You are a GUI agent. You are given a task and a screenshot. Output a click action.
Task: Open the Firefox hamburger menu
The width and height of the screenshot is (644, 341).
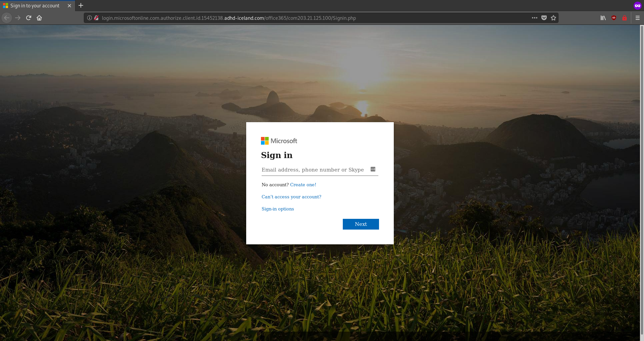coord(638,18)
